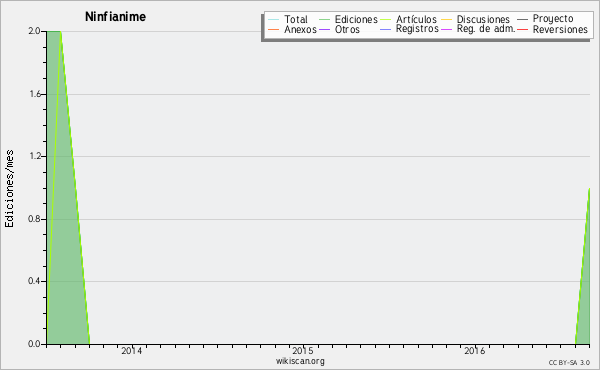Click the red Reversiones legend line swatch
The height and width of the screenshot is (370, 600).
pyautogui.click(x=522, y=29)
